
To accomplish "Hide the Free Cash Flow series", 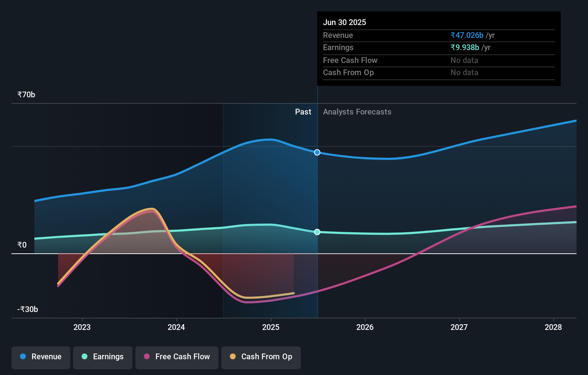I will 177,357.
